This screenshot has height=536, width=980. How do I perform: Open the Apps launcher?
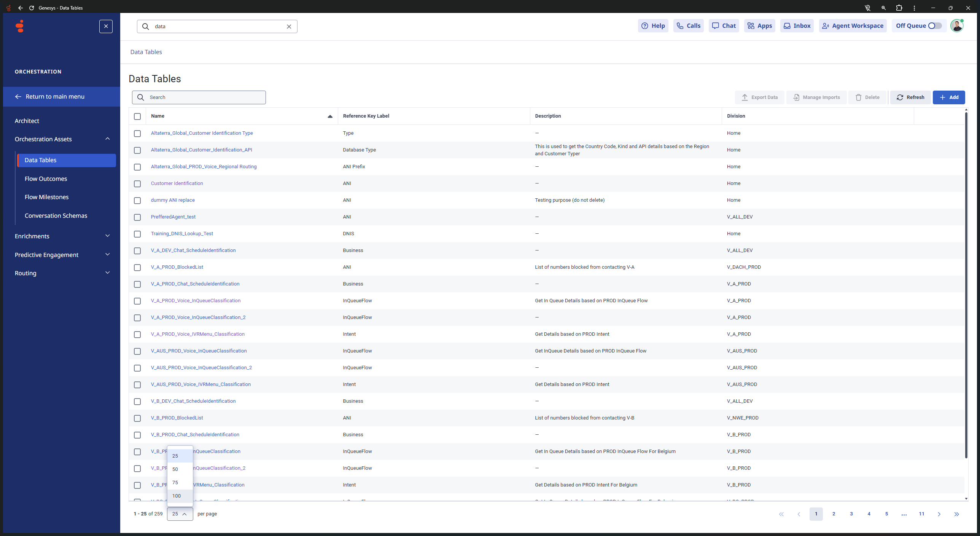[x=759, y=26]
